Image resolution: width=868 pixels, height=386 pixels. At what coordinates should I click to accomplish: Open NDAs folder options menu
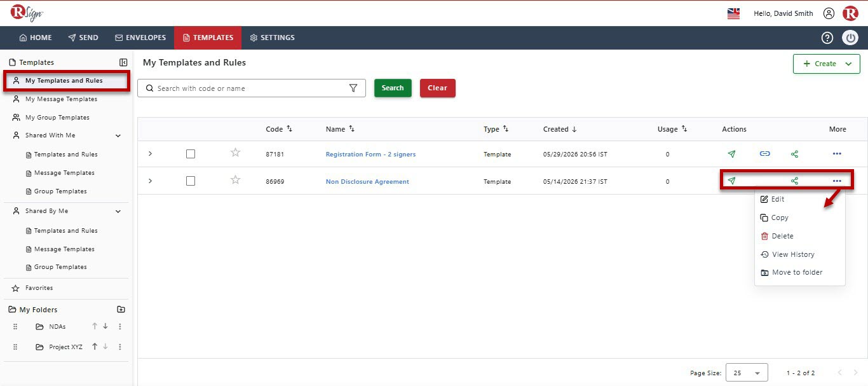[x=119, y=326]
